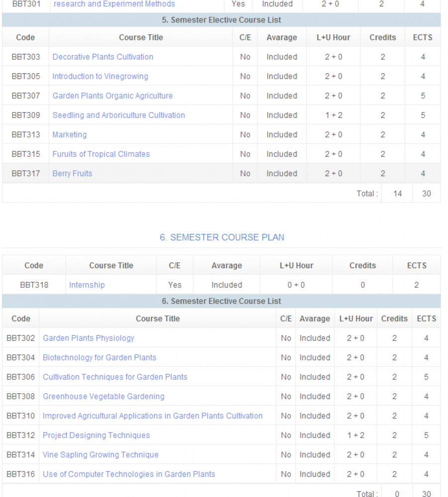Select course code BBT313
The width and height of the screenshot is (448, 497).
click(x=26, y=135)
